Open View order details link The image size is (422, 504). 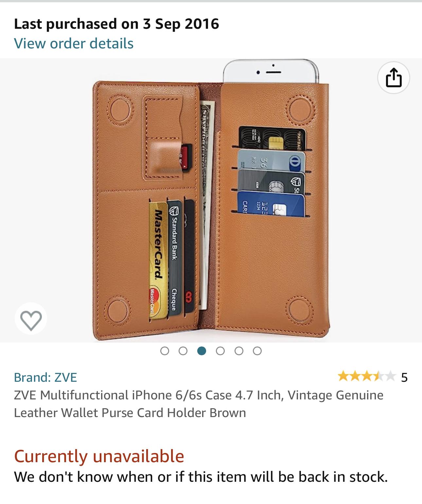pyautogui.click(x=74, y=43)
